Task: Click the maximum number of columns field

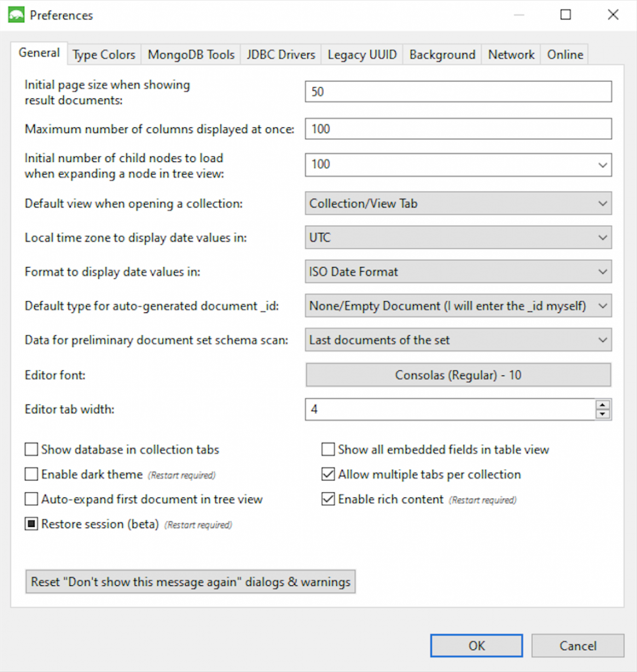Action: (458, 129)
